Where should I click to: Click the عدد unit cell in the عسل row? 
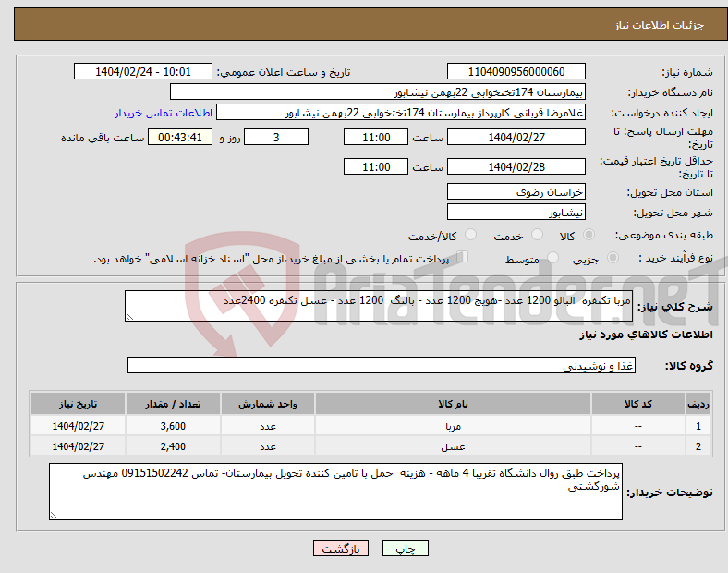pos(268,446)
